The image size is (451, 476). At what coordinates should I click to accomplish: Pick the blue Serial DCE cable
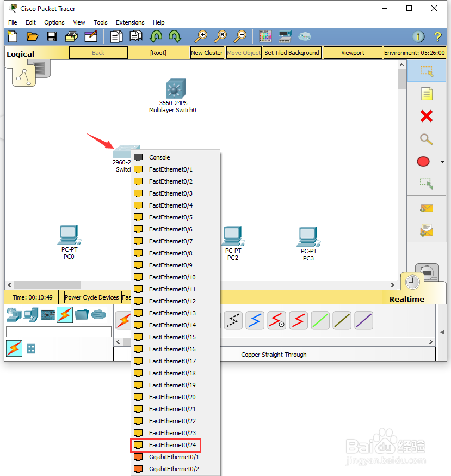click(255, 320)
